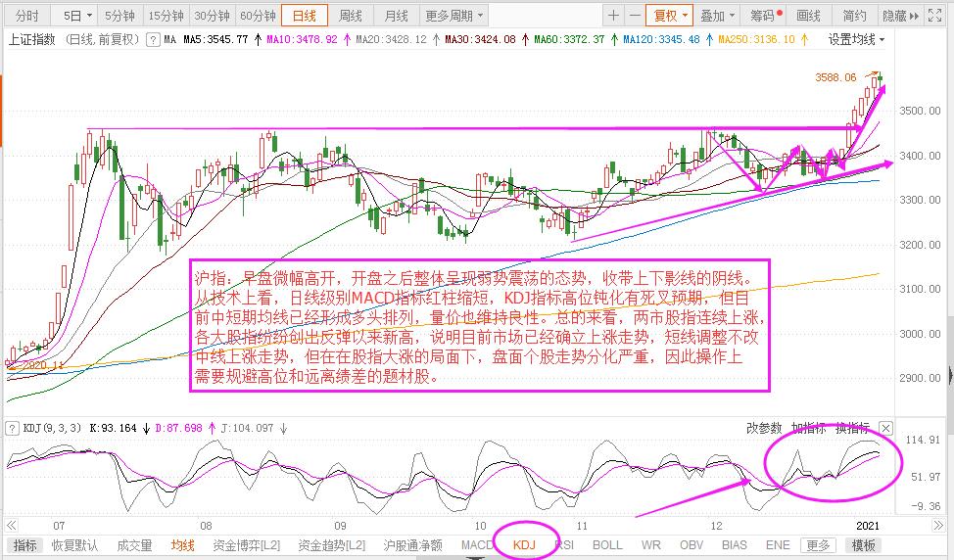Toggle the 简约 simple mode
This screenshot has width=954, height=560.
(854, 16)
